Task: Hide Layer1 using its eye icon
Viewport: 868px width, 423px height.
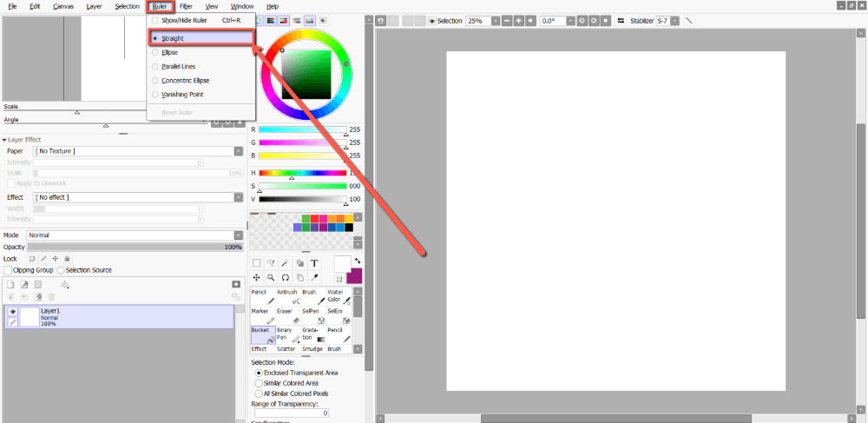Action: coord(13,312)
